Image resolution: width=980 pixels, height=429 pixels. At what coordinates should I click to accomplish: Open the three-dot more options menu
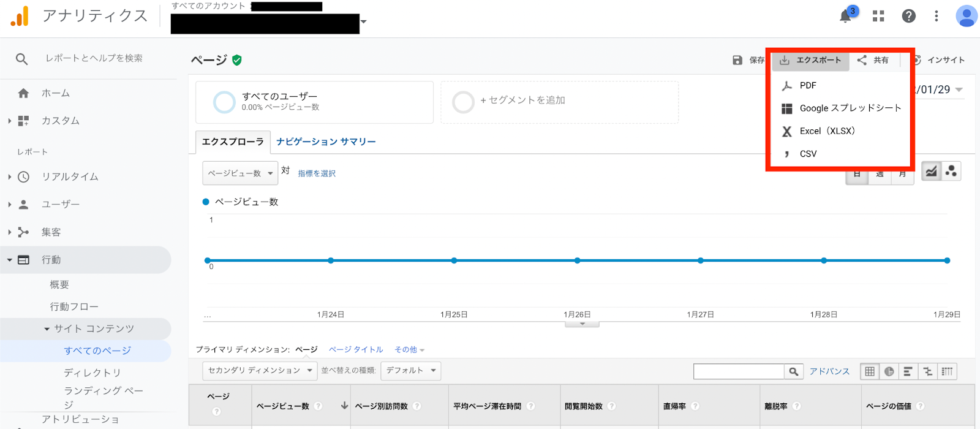point(936,16)
